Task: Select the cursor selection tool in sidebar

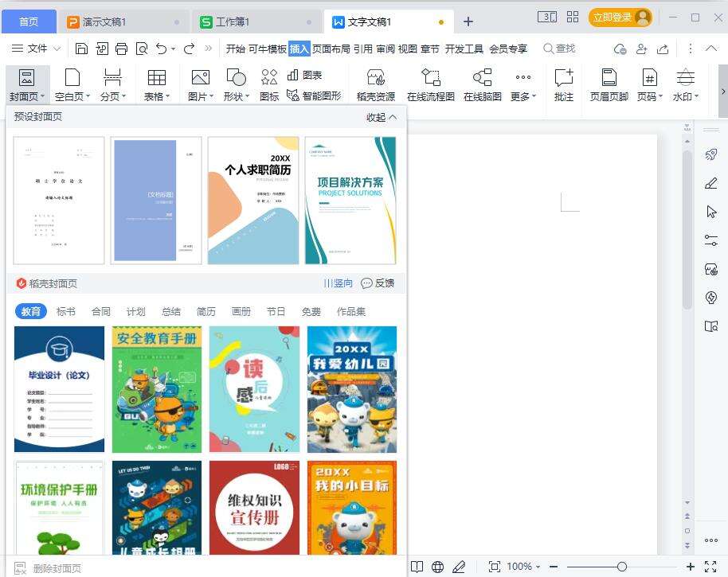Action: click(710, 212)
